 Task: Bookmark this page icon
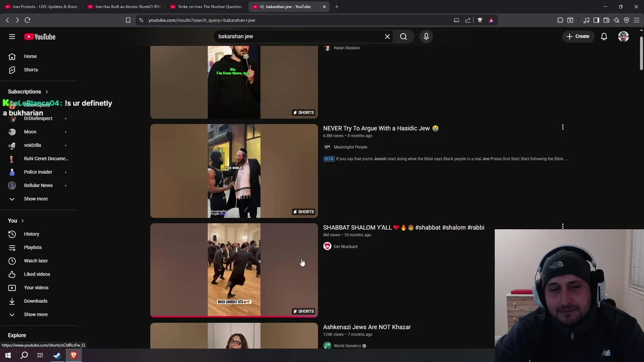128,20
